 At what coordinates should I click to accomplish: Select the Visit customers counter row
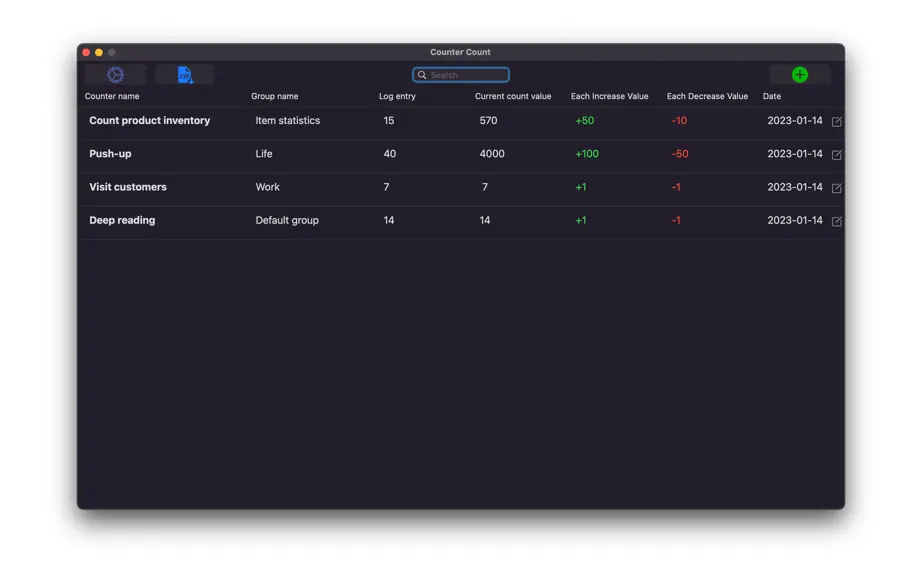click(x=463, y=187)
